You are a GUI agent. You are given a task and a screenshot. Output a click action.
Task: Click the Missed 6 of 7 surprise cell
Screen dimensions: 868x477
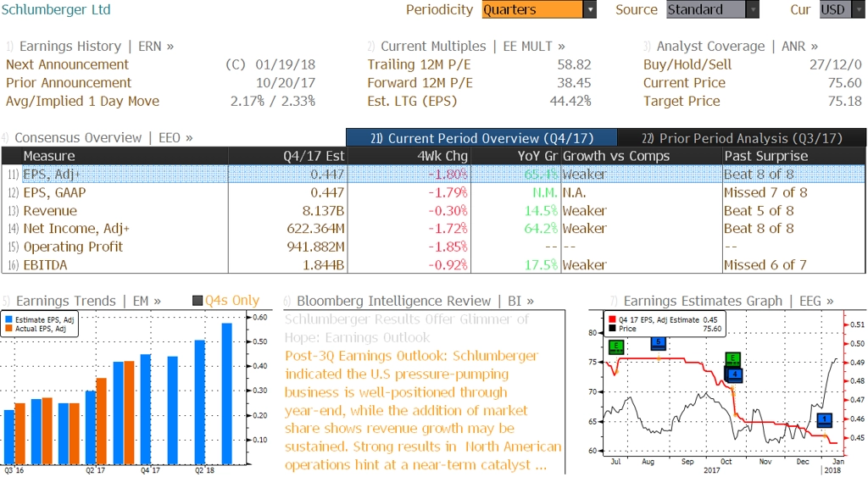pyautogui.click(x=765, y=264)
